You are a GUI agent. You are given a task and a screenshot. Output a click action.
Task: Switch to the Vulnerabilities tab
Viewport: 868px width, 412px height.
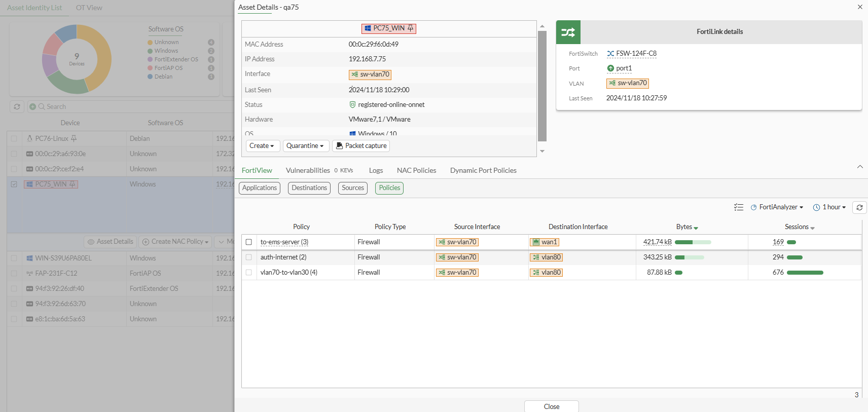coord(308,171)
